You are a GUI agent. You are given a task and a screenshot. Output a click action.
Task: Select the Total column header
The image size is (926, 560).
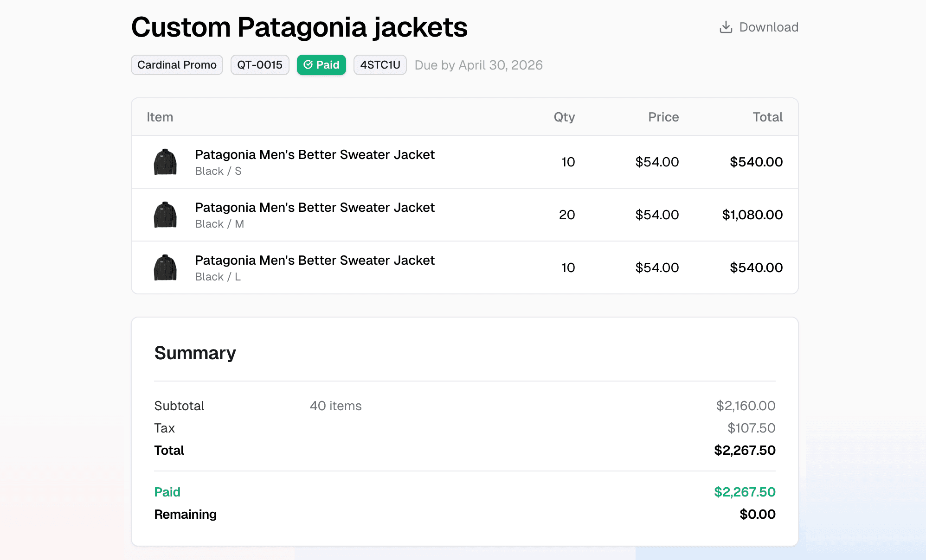(x=768, y=117)
